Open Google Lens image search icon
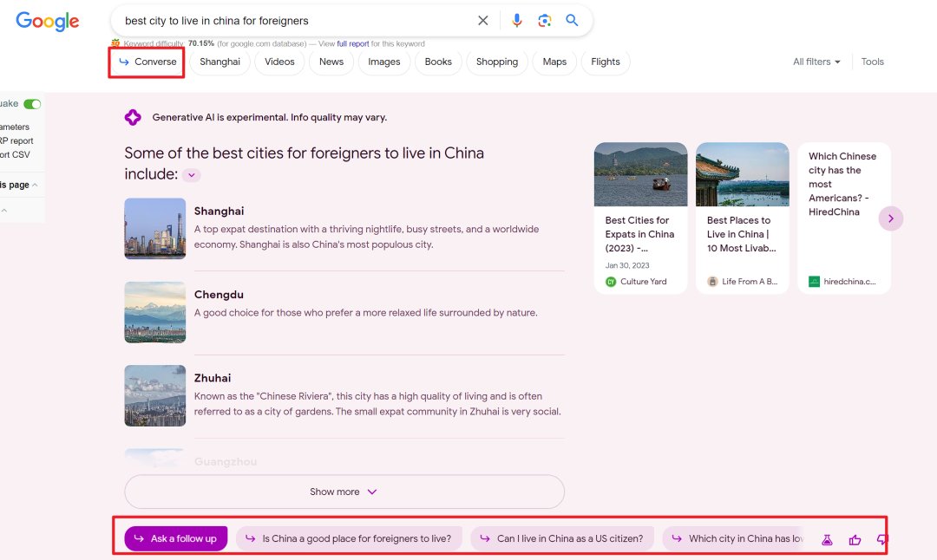Screen dimensions: 937x560 click(544, 21)
